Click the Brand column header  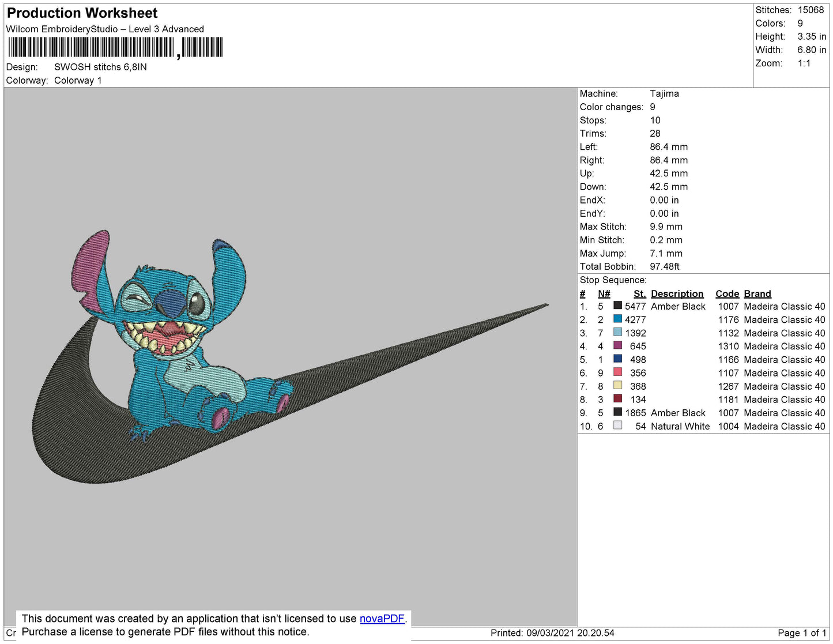(757, 293)
